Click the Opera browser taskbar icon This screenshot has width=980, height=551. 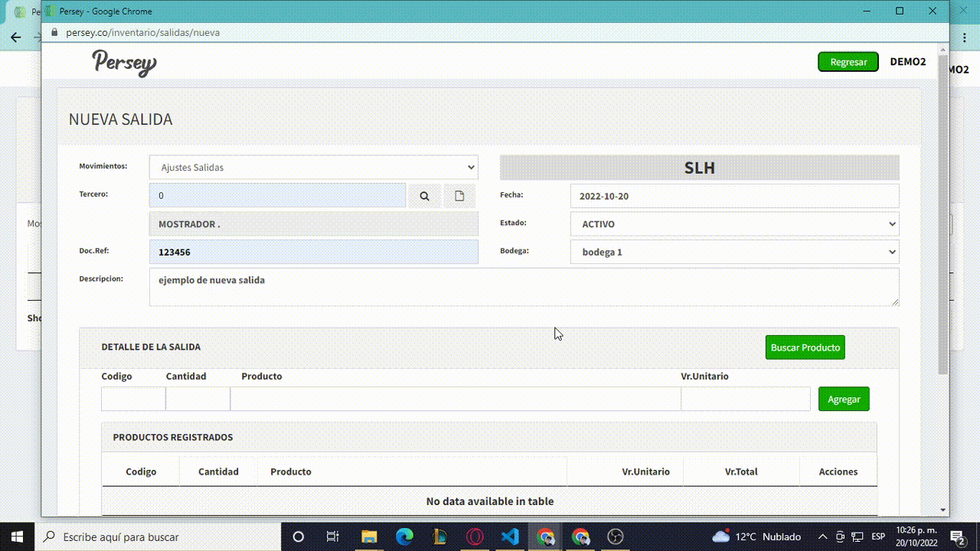coord(475,536)
